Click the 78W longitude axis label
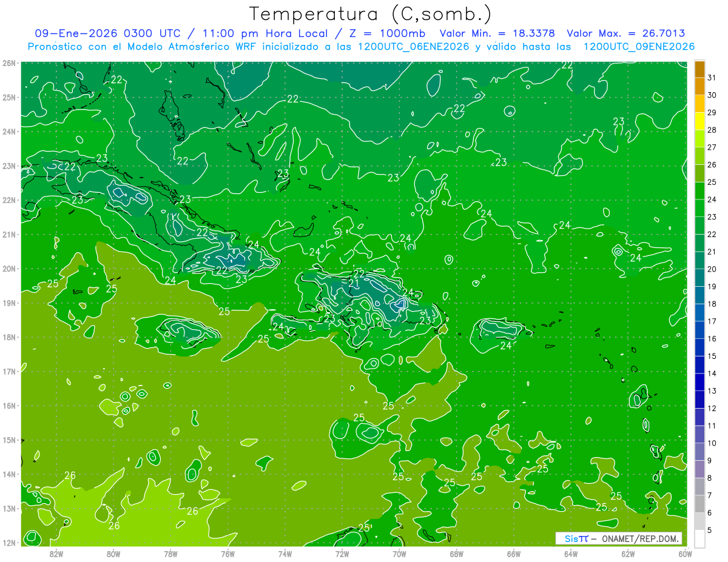This screenshot has width=728, height=562. 170,554
